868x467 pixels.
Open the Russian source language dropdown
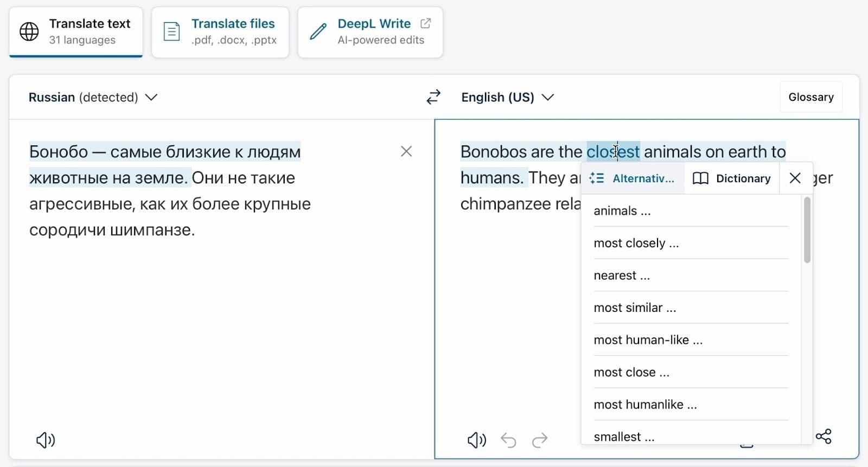[x=93, y=97]
